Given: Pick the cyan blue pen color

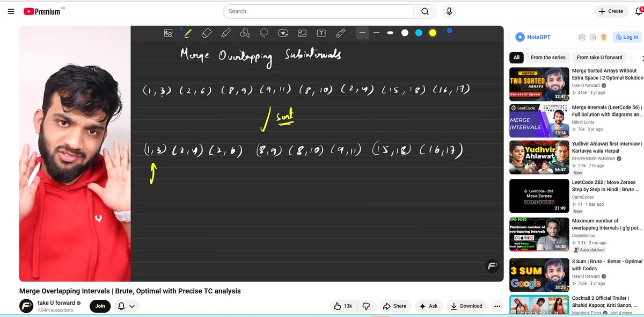Looking at the screenshot, I should click(419, 33).
